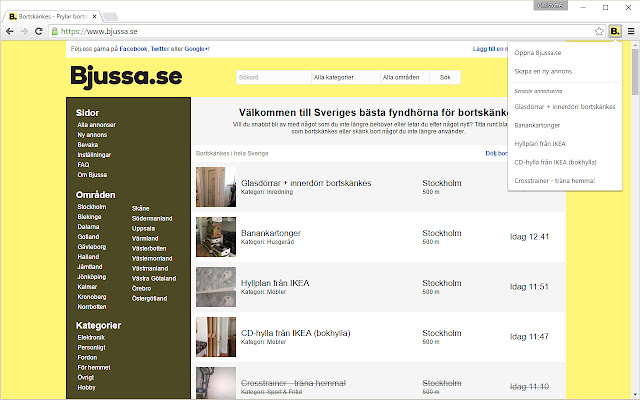
Task: Open Elektronik category
Action: tap(91, 338)
